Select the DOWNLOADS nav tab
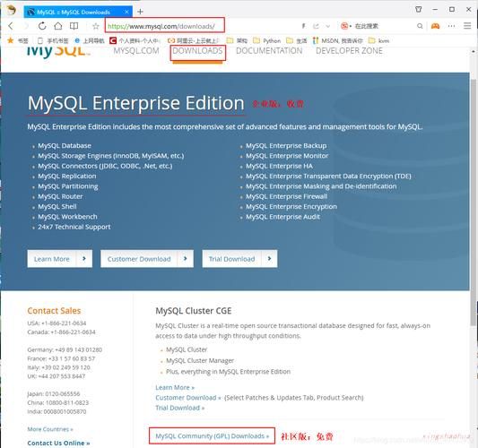Image resolution: width=478 pixels, height=448 pixels. pyautogui.click(x=197, y=51)
